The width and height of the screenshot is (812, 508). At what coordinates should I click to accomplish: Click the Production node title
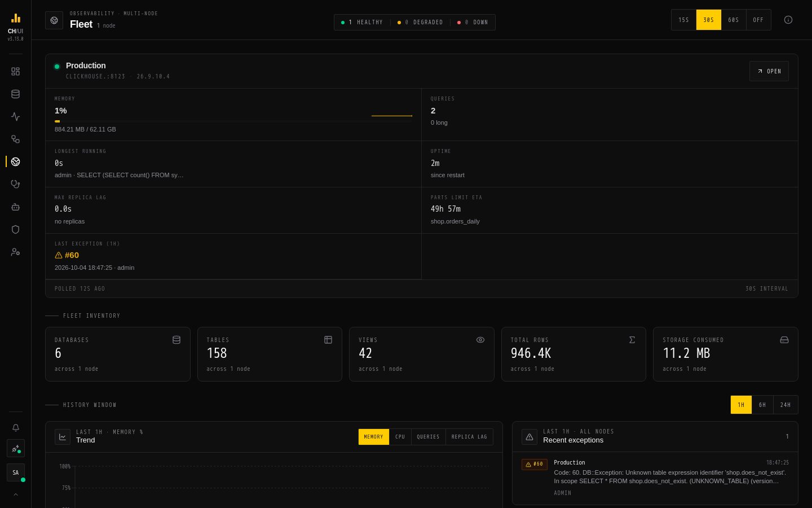pyautogui.click(x=86, y=65)
